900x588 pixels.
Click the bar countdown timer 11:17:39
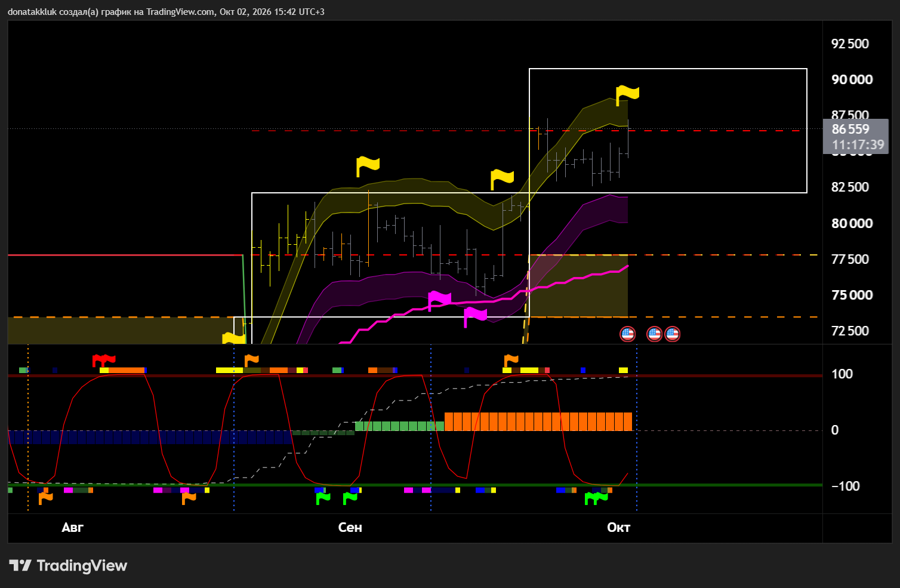pos(858,144)
